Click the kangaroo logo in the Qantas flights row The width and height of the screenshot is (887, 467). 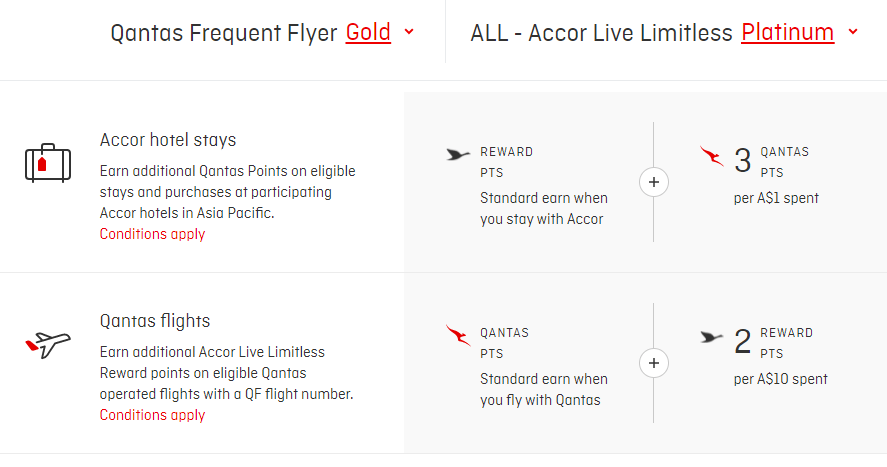point(458,337)
